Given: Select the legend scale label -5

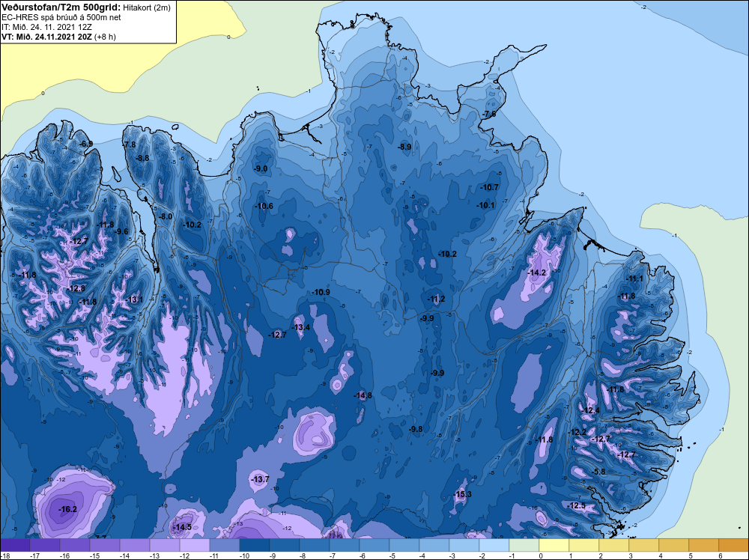Looking at the screenshot, I should (392, 556).
